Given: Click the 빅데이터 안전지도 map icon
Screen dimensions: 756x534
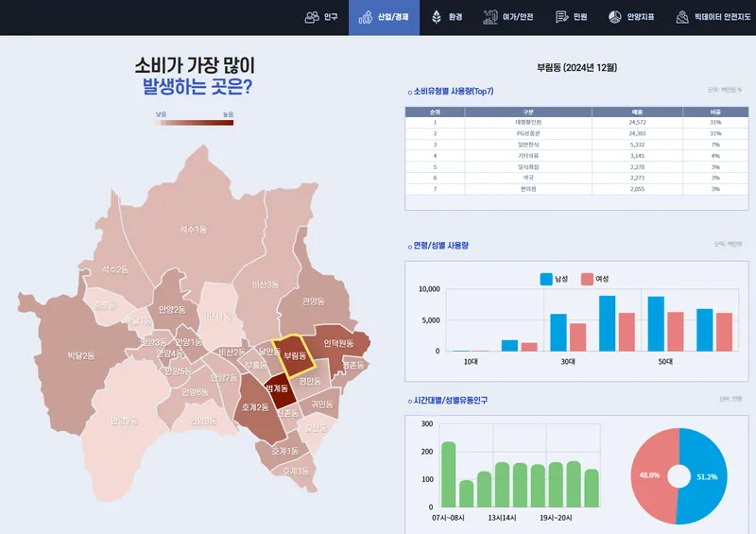Looking at the screenshot, I should pos(681,17).
